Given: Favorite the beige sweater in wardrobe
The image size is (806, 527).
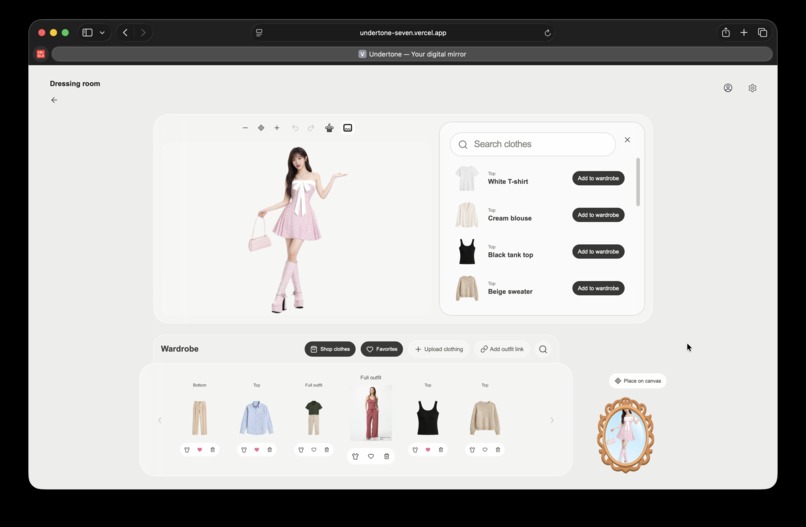Looking at the screenshot, I should click(x=485, y=450).
